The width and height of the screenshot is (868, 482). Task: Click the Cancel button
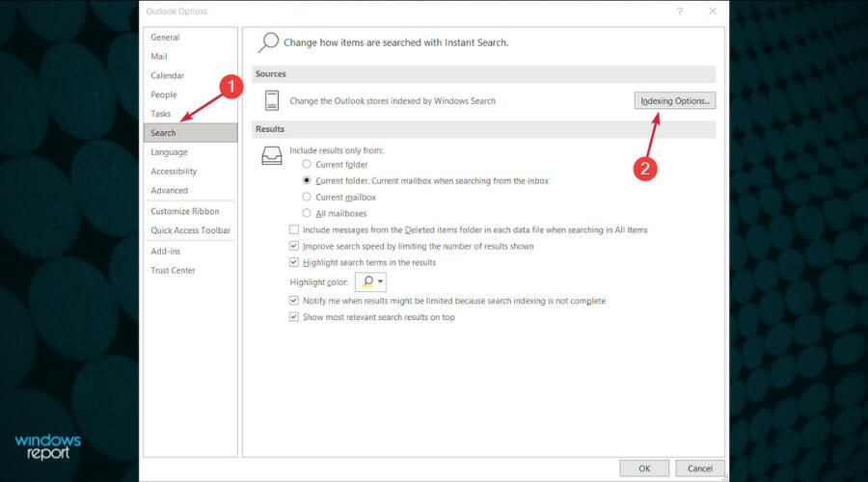pos(700,469)
